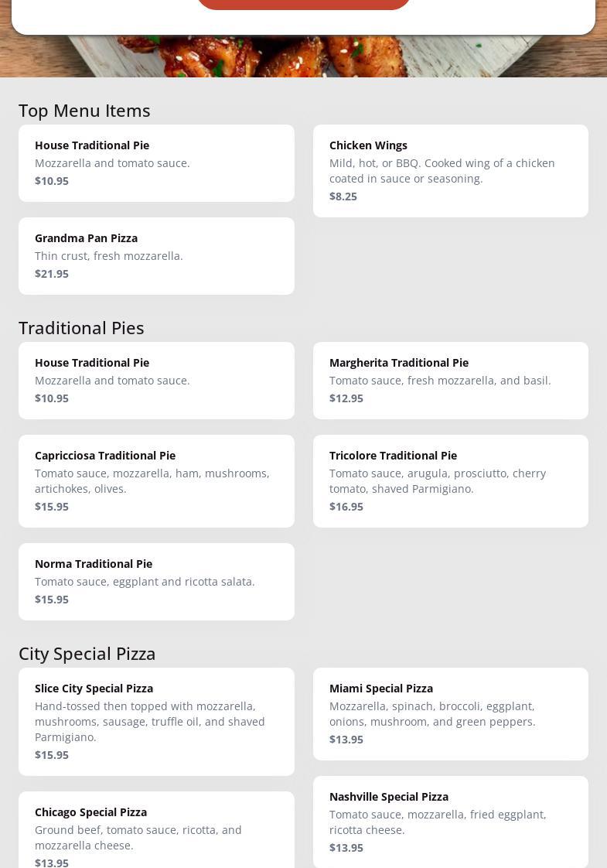Open House Traditional Pie in Traditional Pies section

point(156,380)
